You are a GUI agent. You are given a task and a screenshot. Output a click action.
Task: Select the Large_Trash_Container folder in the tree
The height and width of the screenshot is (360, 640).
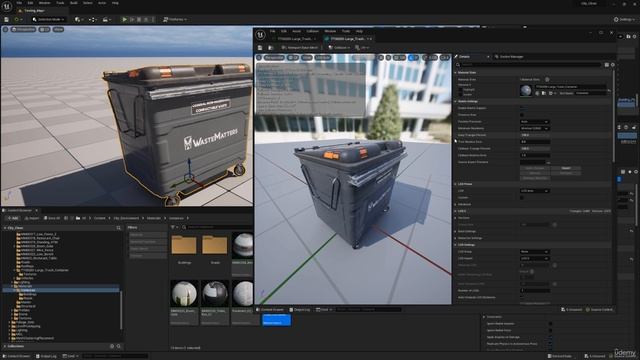(x=43, y=270)
